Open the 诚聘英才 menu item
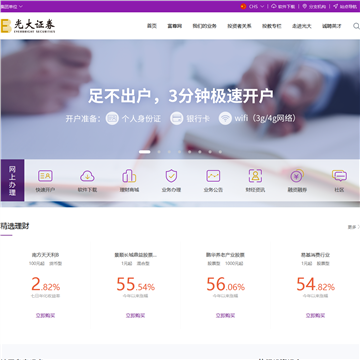 pyautogui.click(x=332, y=26)
